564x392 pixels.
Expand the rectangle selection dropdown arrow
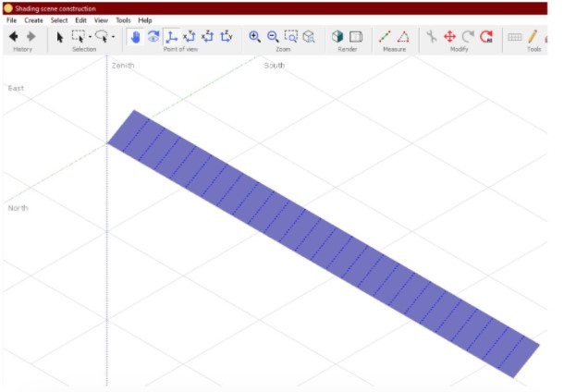(90, 38)
